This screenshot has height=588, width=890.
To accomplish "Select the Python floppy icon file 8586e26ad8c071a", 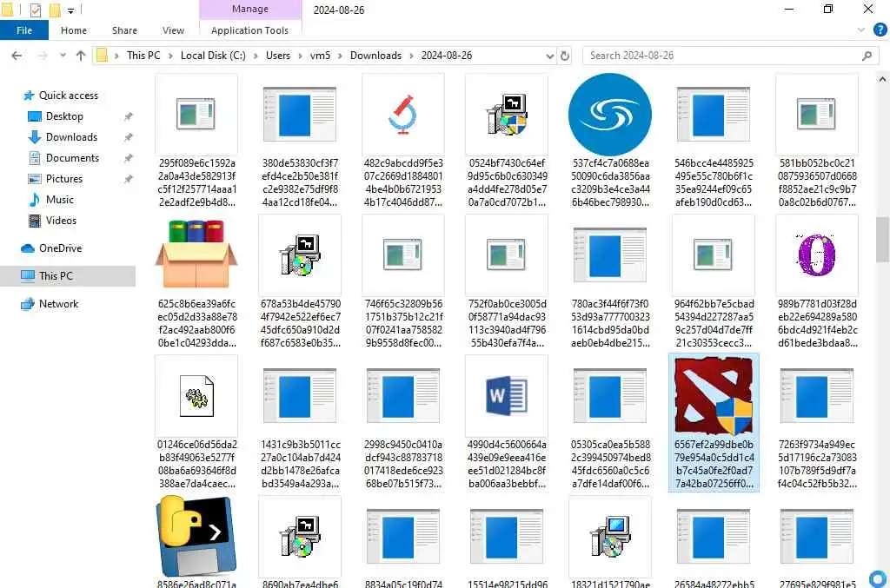I will click(196, 541).
